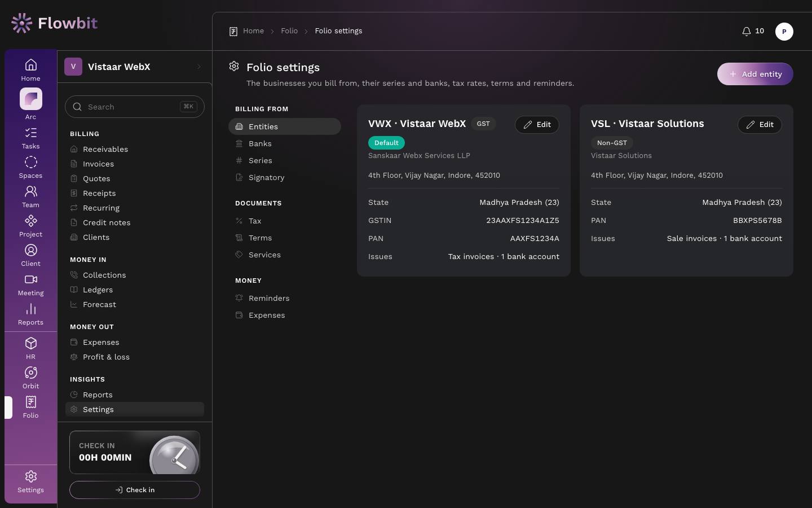This screenshot has height=508, width=812.
Task: Open the Client icon in the rail
Action: 30,255
